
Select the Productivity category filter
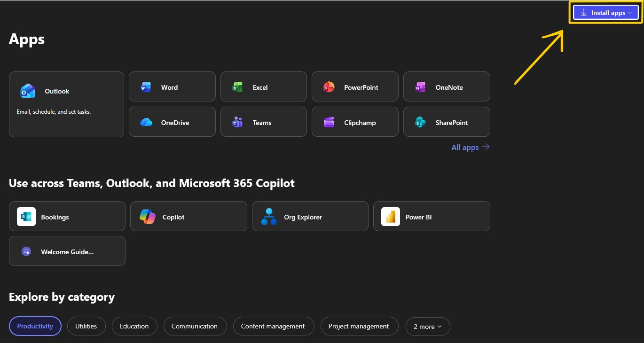pyautogui.click(x=35, y=326)
